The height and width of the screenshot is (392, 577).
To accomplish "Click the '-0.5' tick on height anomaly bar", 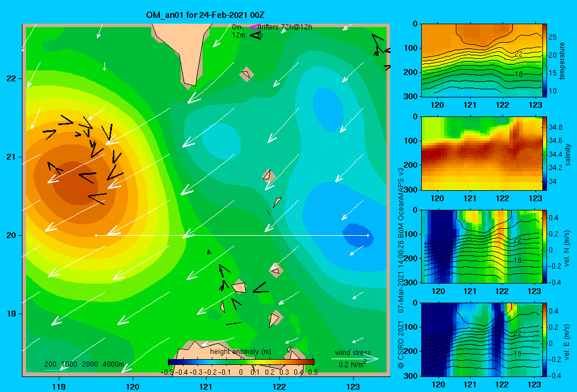I will pos(167,372).
